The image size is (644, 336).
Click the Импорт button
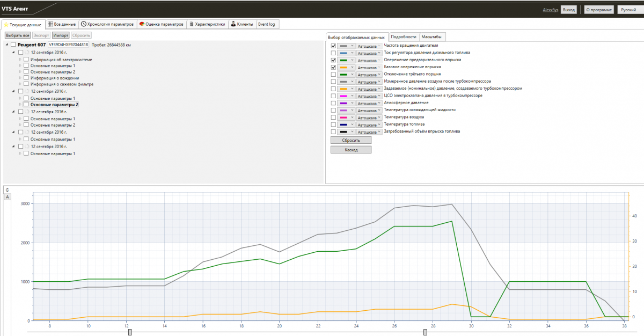point(60,35)
